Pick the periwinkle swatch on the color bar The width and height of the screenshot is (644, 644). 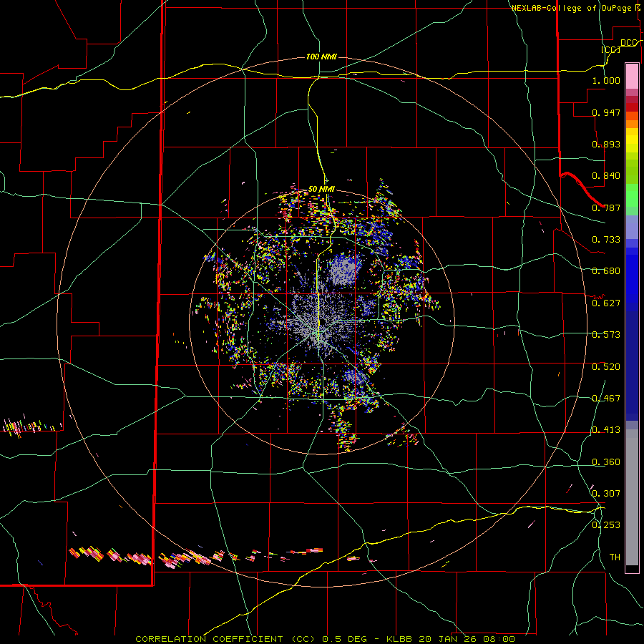pyautogui.click(x=632, y=227)
